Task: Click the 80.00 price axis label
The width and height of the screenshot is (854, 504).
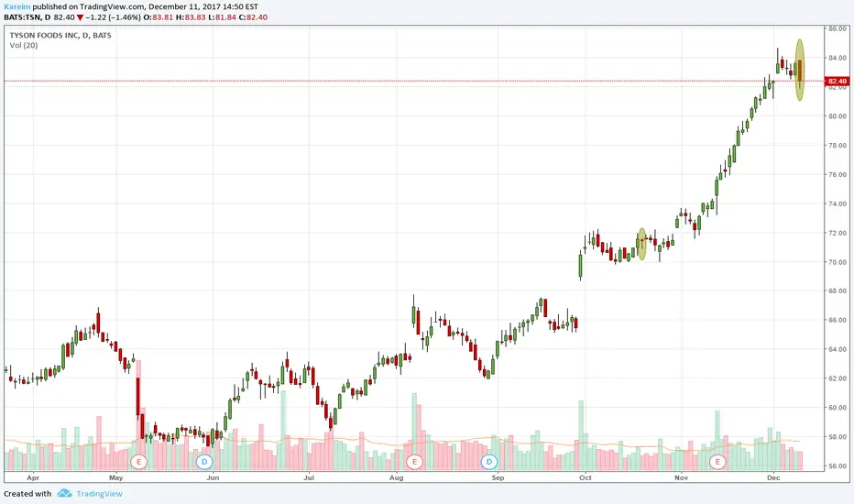Action: [838, 116]
